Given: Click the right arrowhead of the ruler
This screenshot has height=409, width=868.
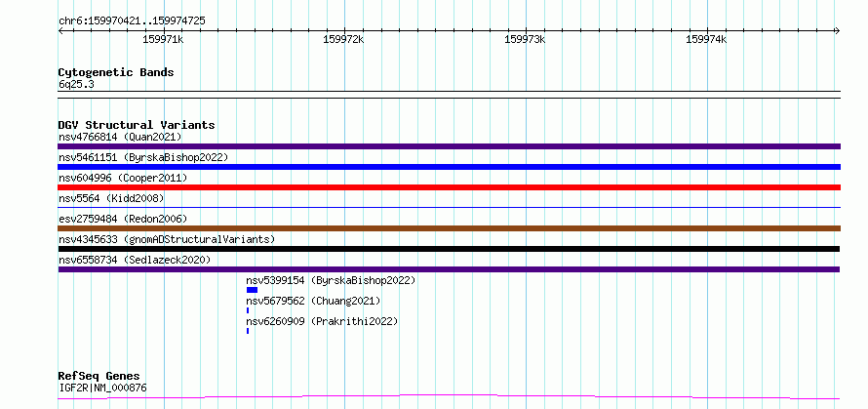Looking at the screenshot, I should 837,30.
